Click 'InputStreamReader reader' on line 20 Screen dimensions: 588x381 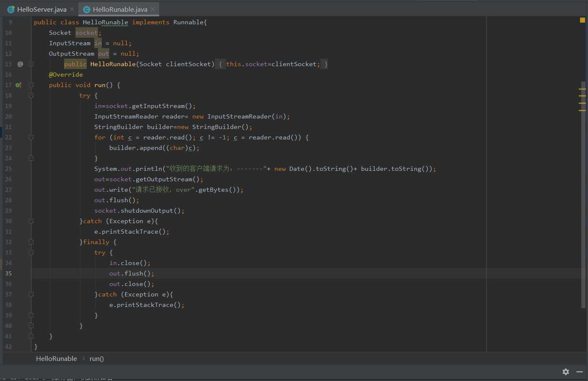[x=139, y=116]
